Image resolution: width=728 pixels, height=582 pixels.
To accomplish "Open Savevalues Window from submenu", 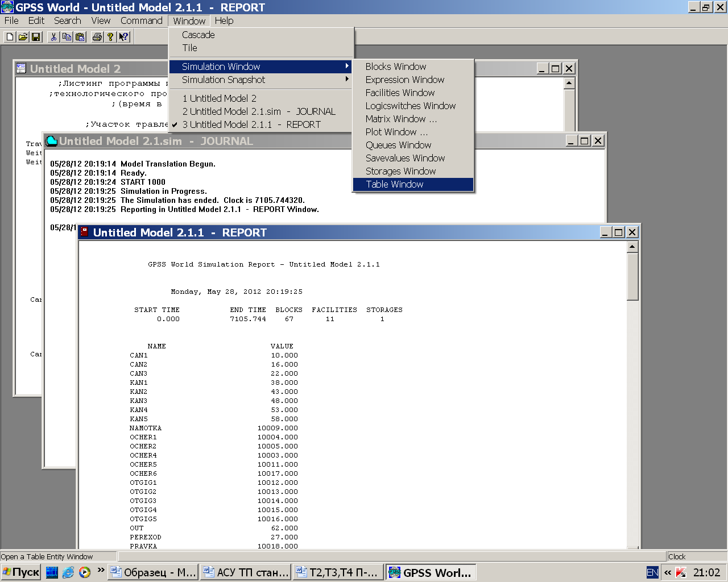I will [x=413, y=158].
